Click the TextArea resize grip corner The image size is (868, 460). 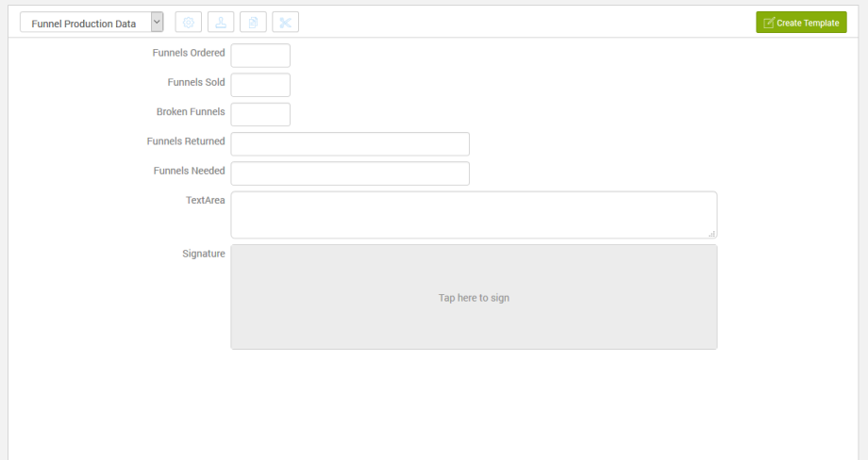(712, 234)
